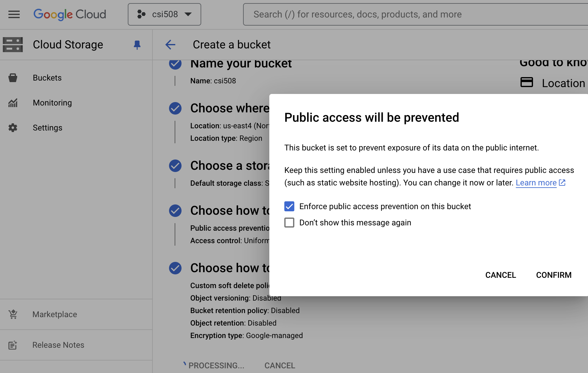Viewport: 588px width, 373px height.
Task: Open the hamburger navigation menu
Action: [14, 14]
